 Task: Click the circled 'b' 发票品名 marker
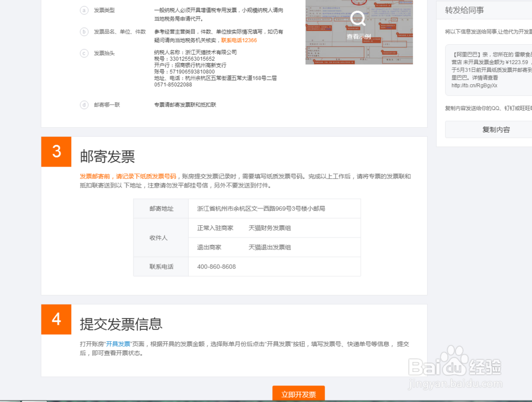point(84,32)
